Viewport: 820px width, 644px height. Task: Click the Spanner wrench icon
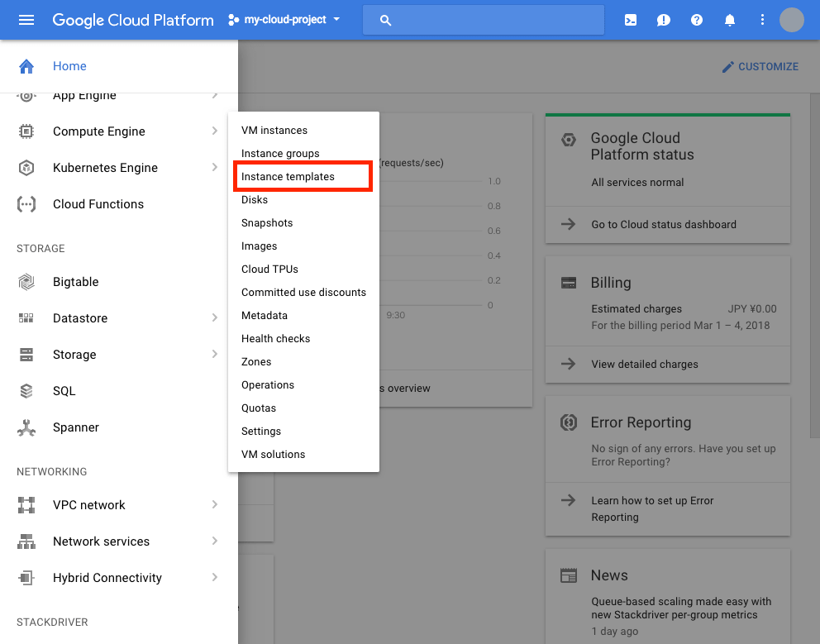point(26,427)
